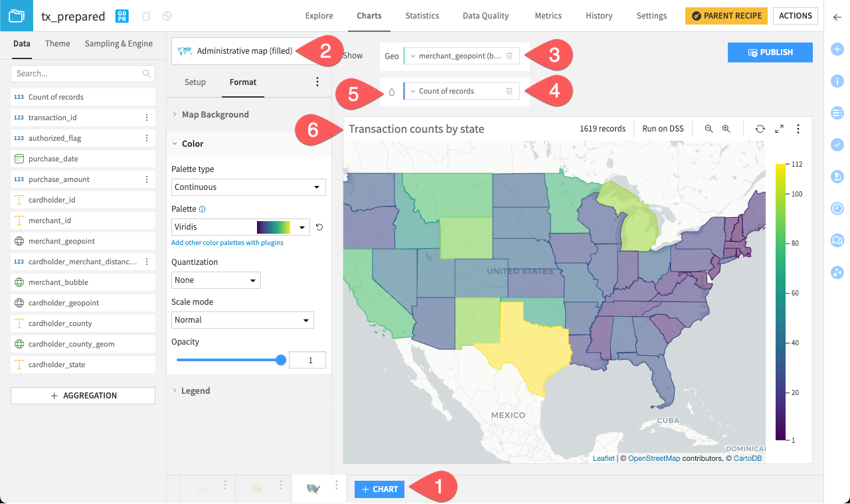Click the droplet color aggregation icon
This screenshot has width=850, height=504.
pyautogui.click(x=392, y=92)
